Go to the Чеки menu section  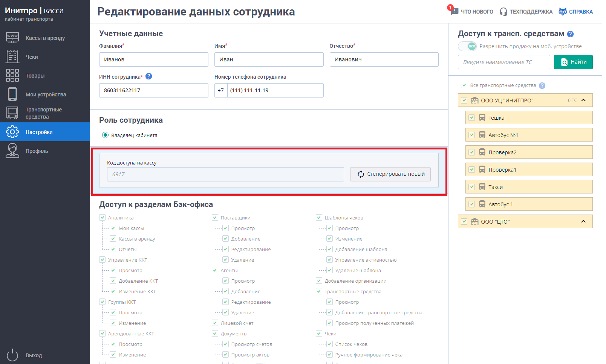click(45, 56)
